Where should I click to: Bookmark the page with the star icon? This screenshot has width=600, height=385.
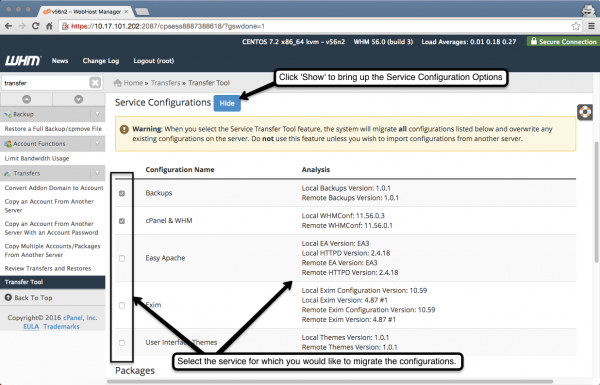click(x=576, y=26)
